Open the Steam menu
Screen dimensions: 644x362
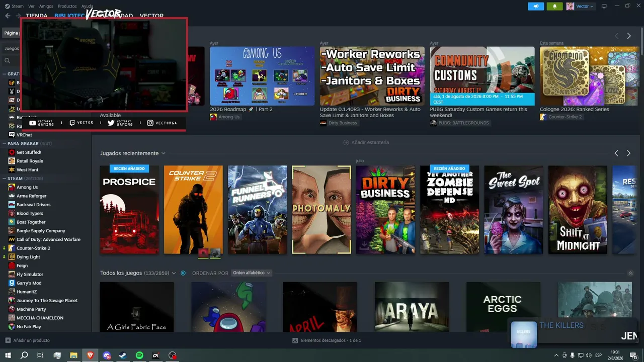pyautogui.click(x=15, y=6)
